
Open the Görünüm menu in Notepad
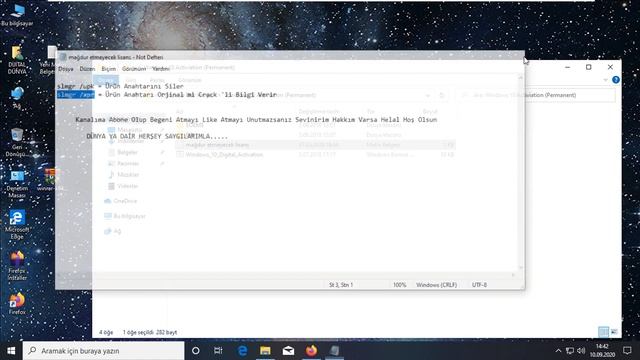[x=134, y=69]
